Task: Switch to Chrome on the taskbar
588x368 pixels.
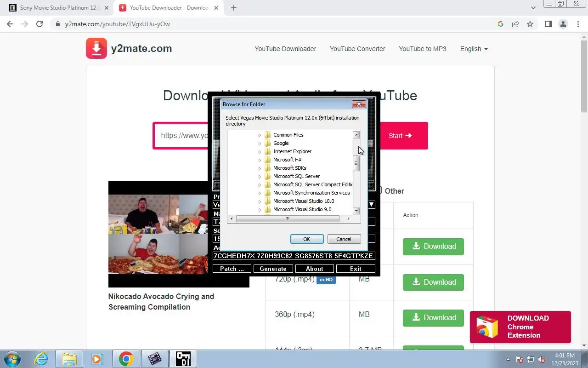Action: tap(126, 359)
